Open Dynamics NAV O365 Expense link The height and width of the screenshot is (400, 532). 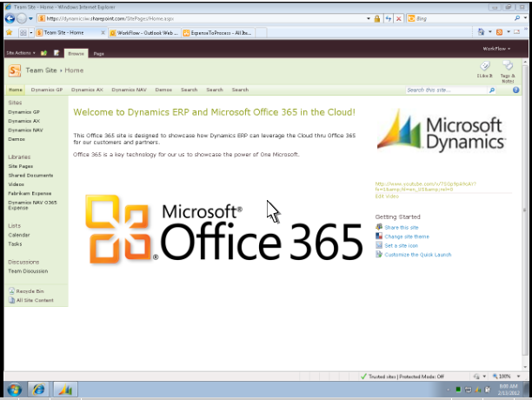coord(32,205)
